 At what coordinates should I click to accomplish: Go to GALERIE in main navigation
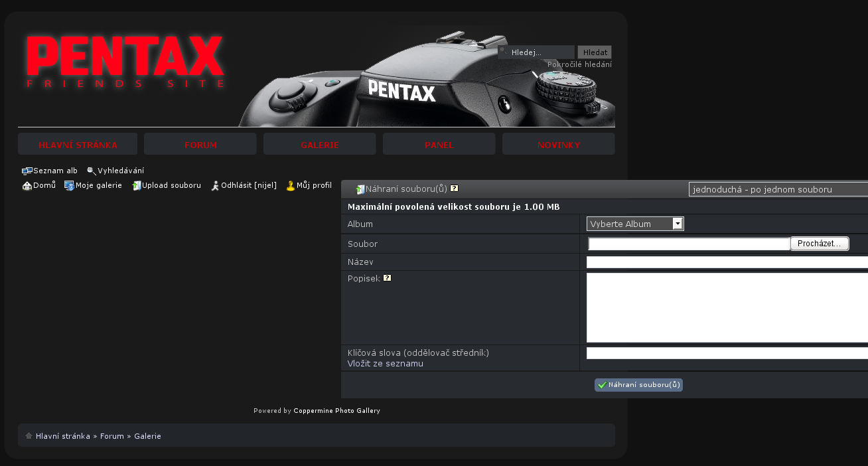[x=320, y=145]
